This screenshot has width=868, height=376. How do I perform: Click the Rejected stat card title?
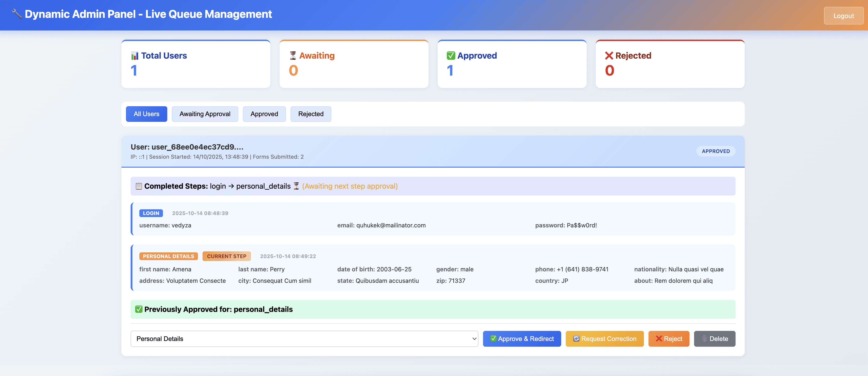633,56
